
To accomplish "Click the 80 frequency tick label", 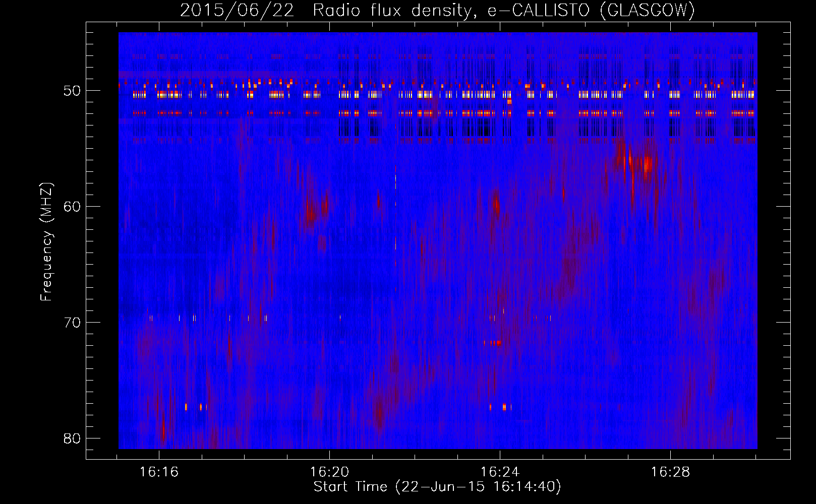I will click(72, 438).
